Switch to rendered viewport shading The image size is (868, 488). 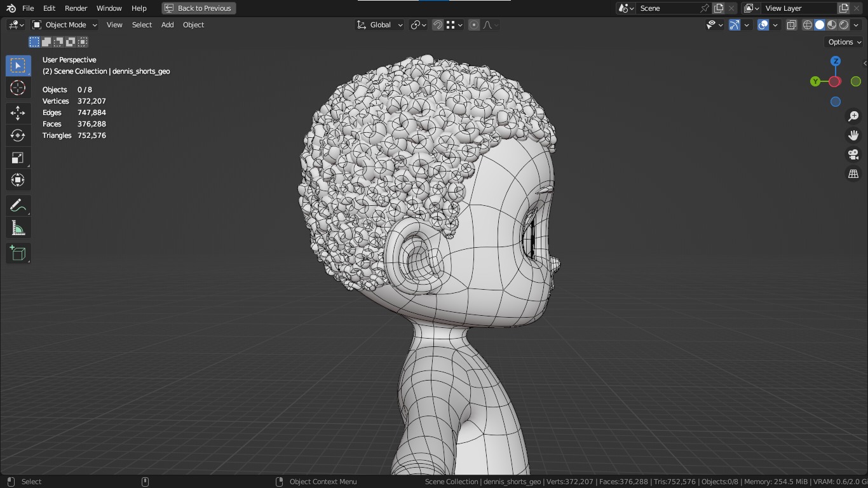[844, 25]
